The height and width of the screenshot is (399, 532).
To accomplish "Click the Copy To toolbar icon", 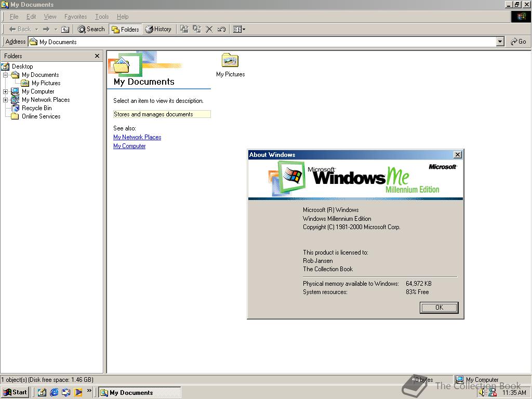I will tap(197, 29).
